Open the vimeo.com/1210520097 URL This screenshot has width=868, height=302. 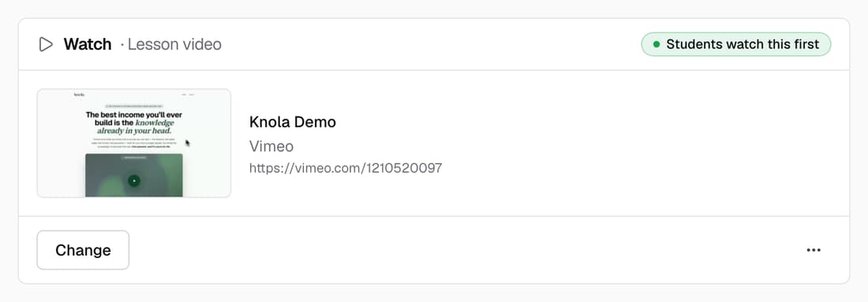[x=346, y=168]
